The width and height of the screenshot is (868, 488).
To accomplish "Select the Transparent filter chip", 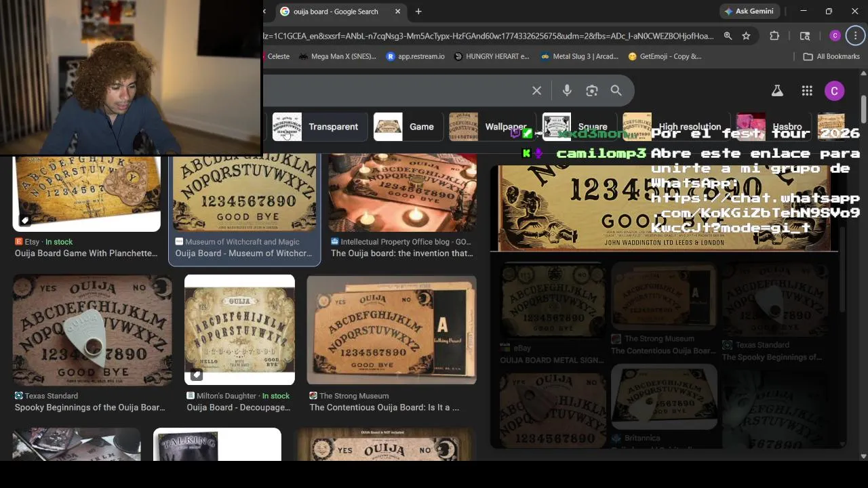I will coord(319,127).
